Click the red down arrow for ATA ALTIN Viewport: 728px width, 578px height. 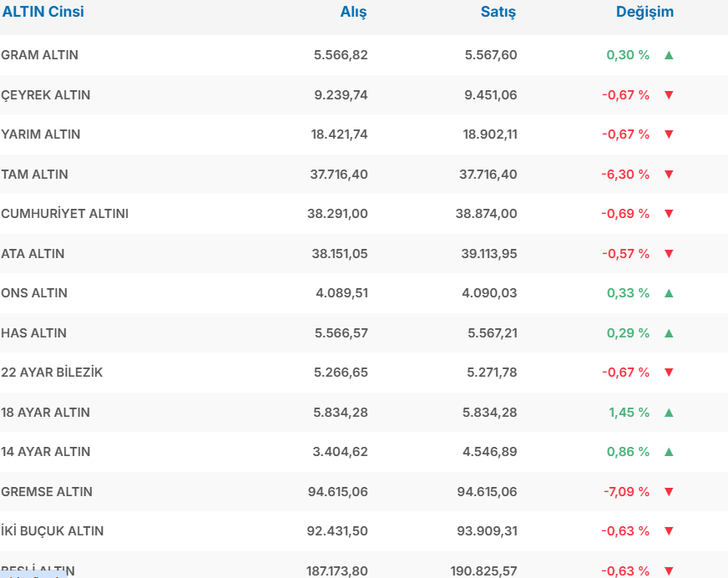tap(668, 254)
